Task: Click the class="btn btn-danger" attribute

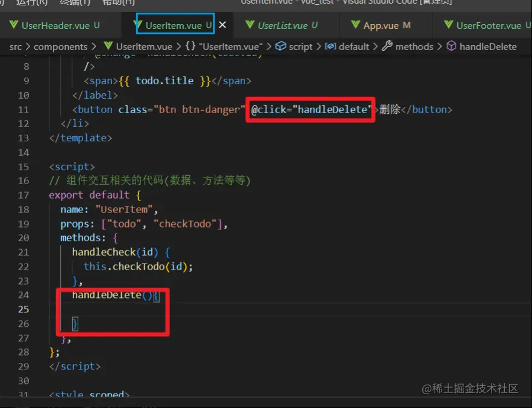Action: point(181,110)
